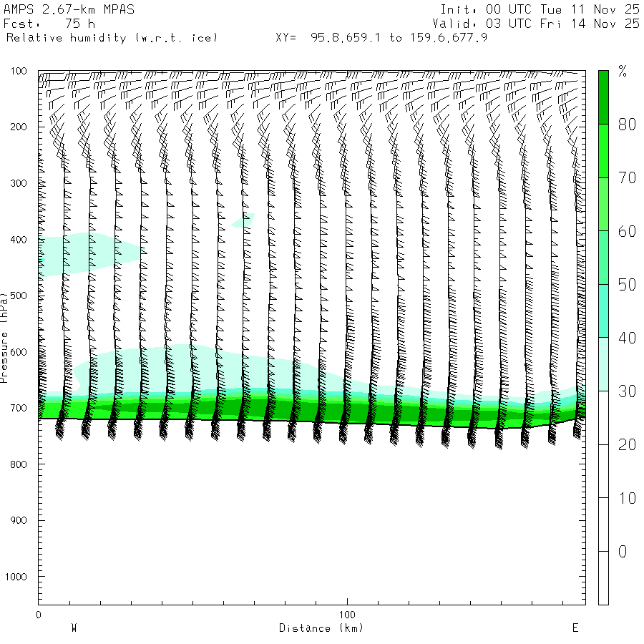The height and width of the screenshot is (644, 644).
Task: Click the '%' unit label on colorbar
Action: point(623,72)
